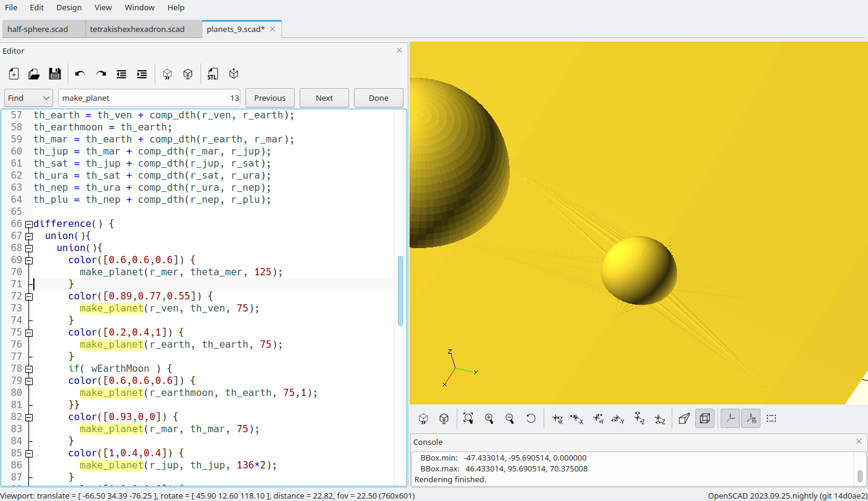The height and width of the screenshot is (501, 868).
Task: Collapse the union block at line 67
Action: [x=28, y=235]
